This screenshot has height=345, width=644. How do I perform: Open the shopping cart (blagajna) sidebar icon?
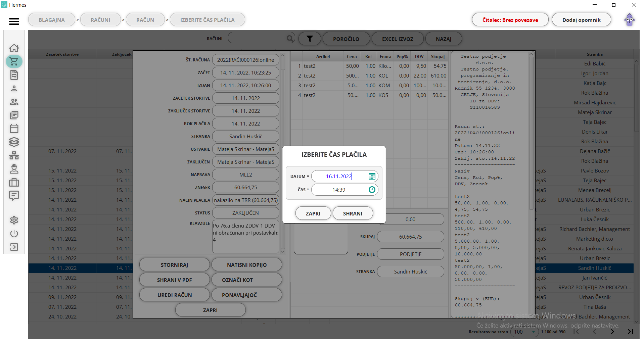point(14,61)
